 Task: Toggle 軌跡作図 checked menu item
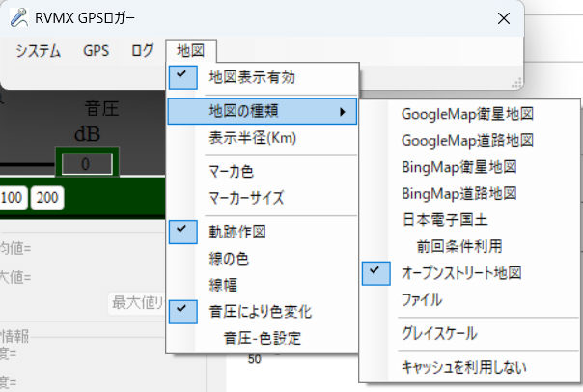click(x=236, y=231)
